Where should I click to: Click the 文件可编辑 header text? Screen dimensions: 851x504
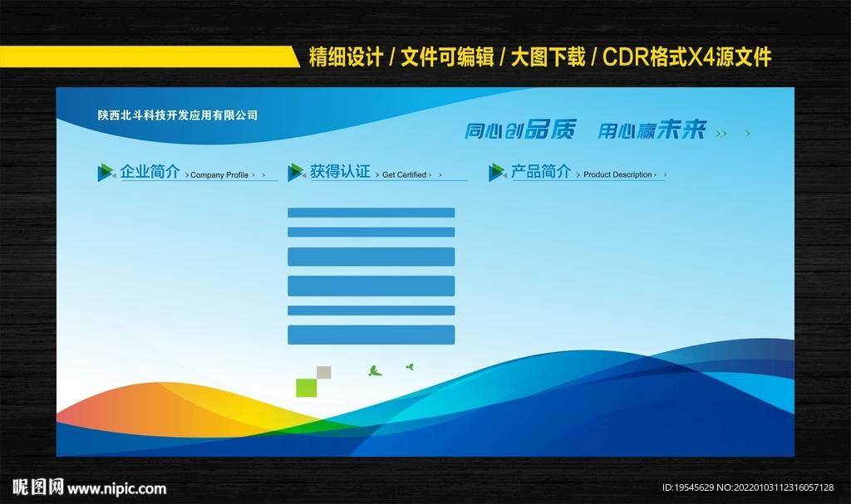point(447,57)
